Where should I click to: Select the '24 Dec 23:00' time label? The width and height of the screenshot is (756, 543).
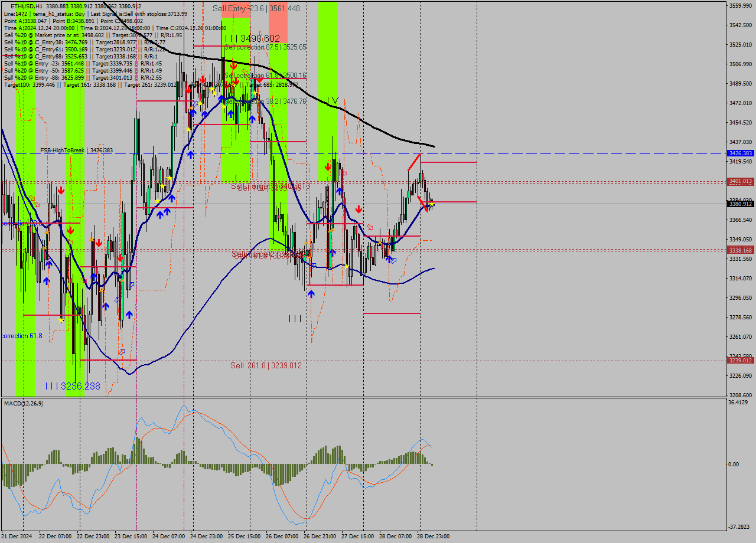tap(207, 537)
